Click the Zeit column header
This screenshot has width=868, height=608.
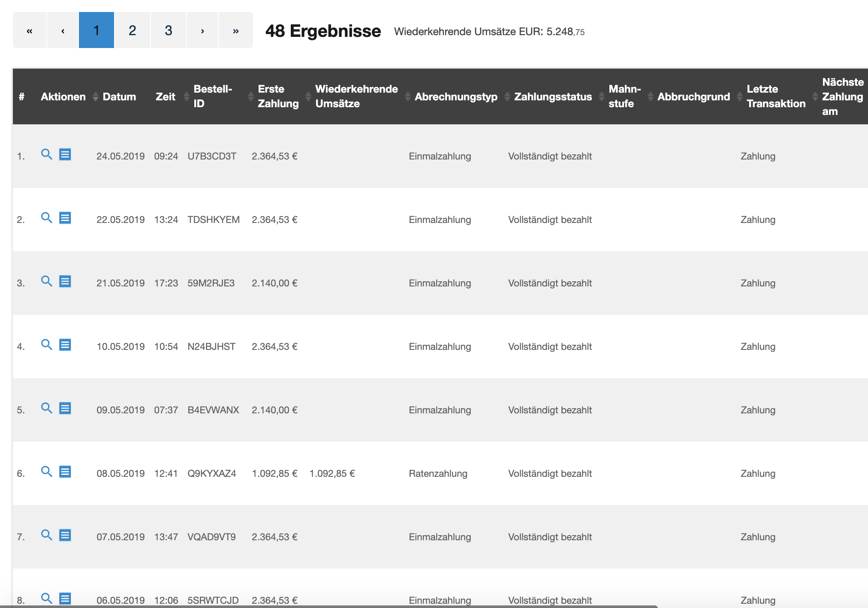point(165,96)
